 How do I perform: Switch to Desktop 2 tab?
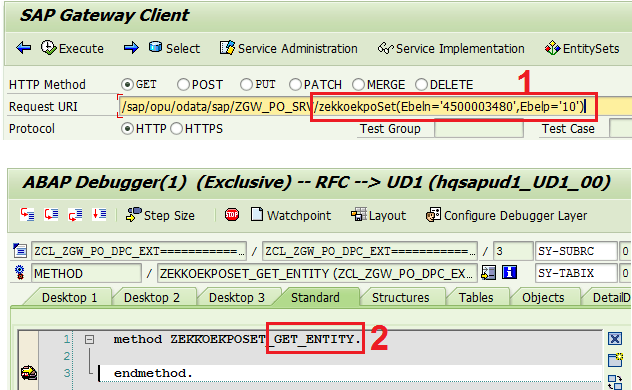tap(152, 297)
